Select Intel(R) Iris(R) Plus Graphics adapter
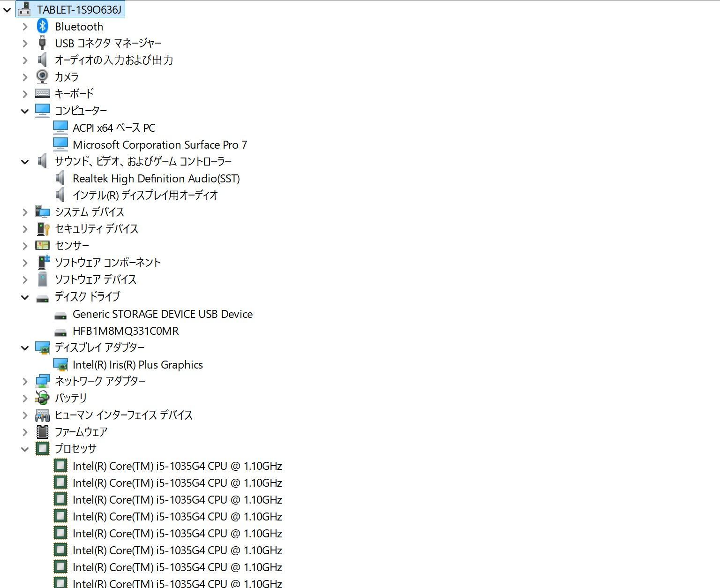 pos(138,364)
